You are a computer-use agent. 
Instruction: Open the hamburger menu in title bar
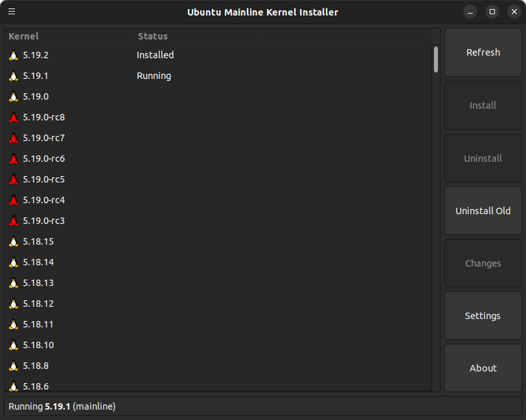pos(12,12)
